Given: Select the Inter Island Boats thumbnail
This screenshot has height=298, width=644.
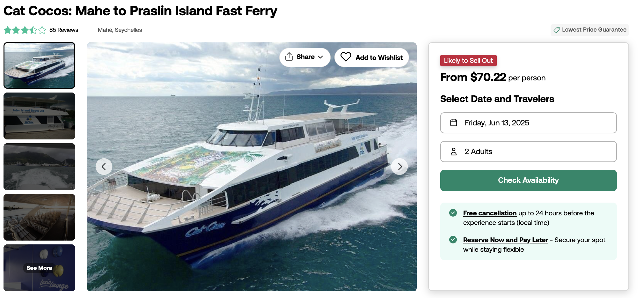Looking at the screenshot, I should click(x=40, y=116).
